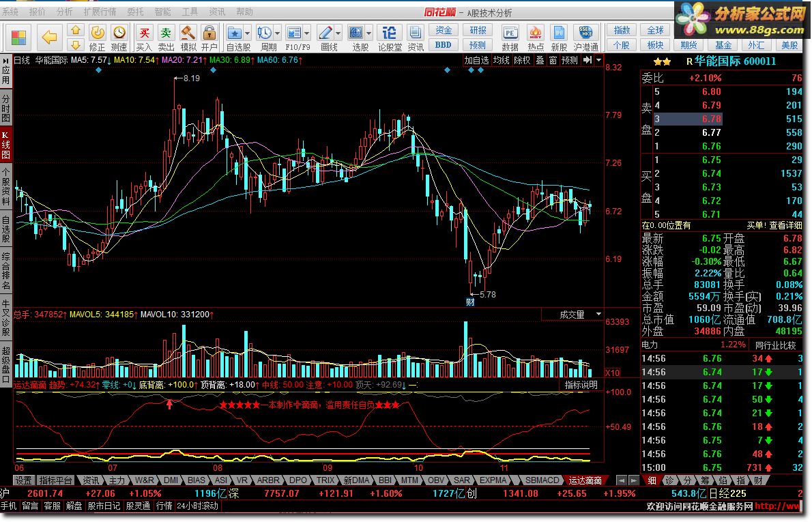Toggle 除权 ex-rights adjustment
812x522 pixels.
point(522,60)
